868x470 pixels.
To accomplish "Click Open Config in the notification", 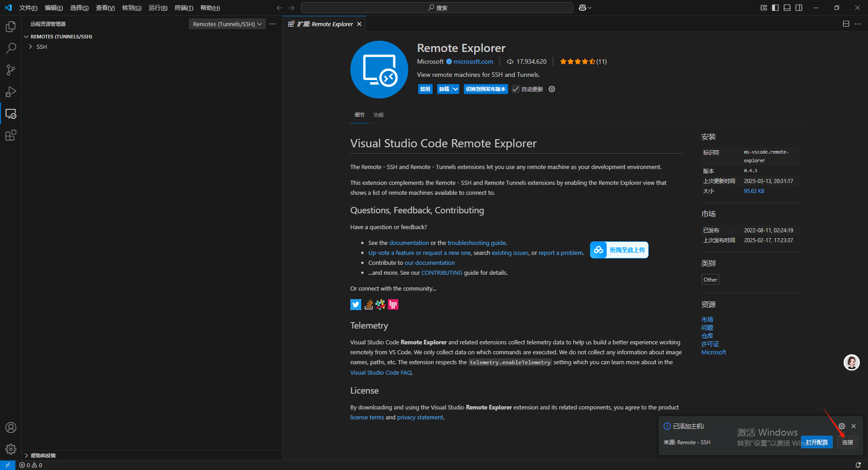I will pos(816,442).
